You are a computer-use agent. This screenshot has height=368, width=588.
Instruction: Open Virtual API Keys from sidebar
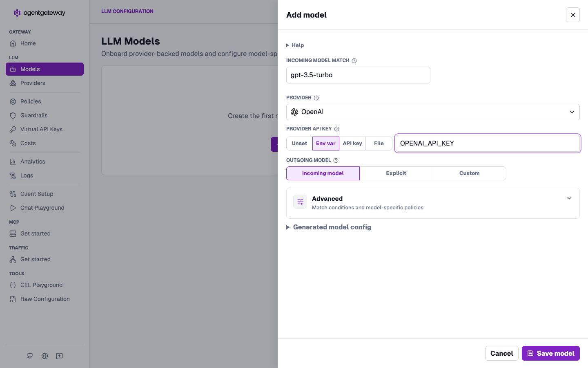tap(45, 129)
